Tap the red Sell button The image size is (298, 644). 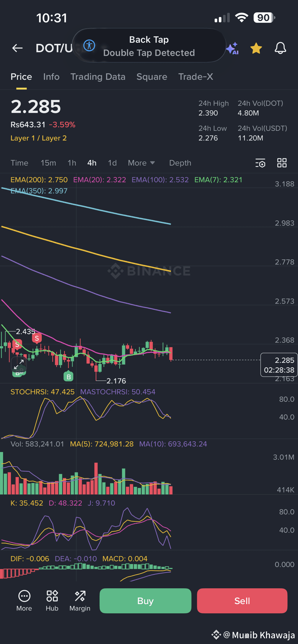242,601
